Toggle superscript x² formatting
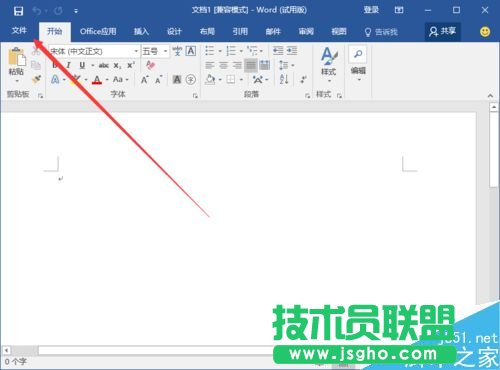Viewport: 500px width, 370px height. click(131, 65)
